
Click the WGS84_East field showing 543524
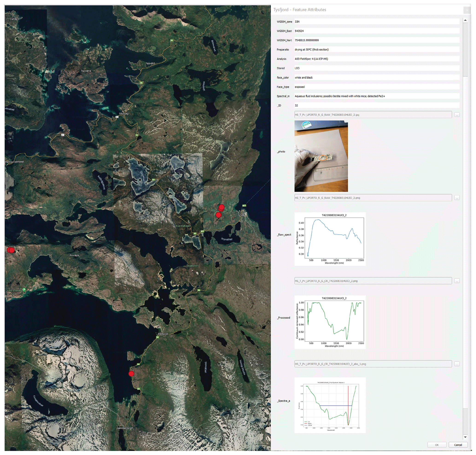[377, 31]
